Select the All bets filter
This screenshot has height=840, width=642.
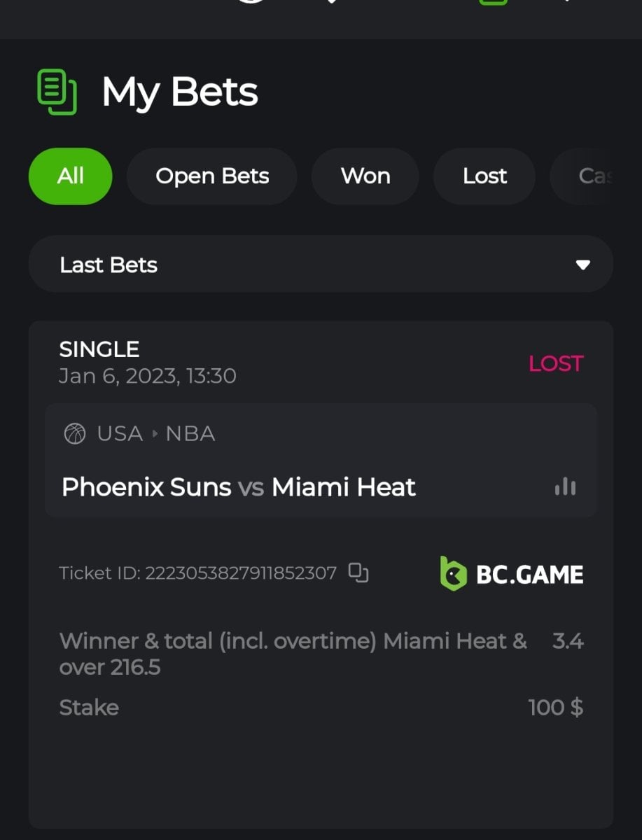(70, 176)
